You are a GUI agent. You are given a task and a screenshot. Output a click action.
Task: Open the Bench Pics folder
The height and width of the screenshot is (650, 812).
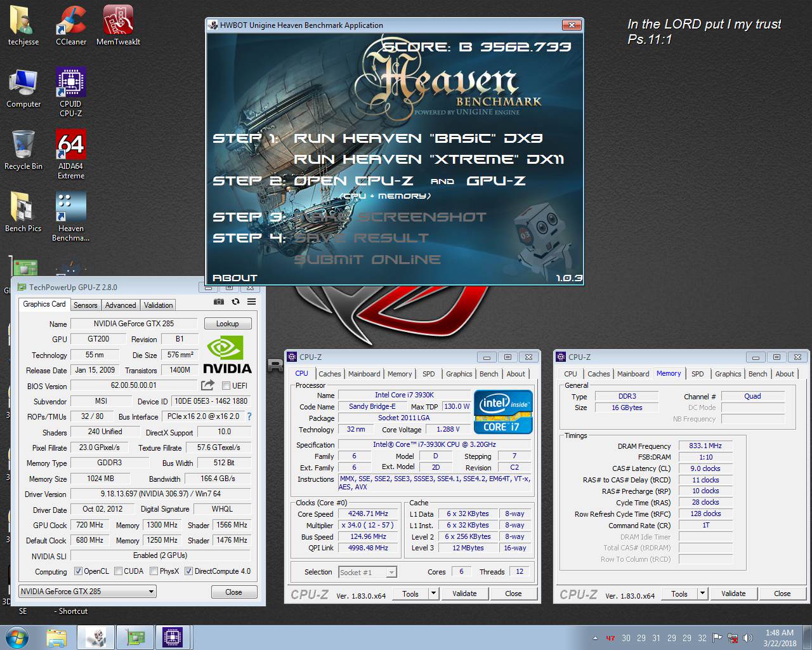pos(23,212)
